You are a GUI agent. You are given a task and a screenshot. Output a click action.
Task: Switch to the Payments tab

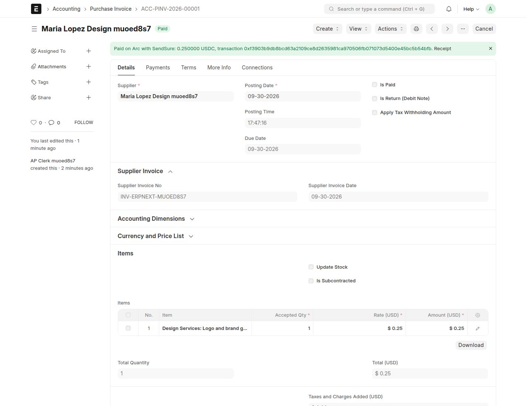pyautogui.click(x=158, y=68)
